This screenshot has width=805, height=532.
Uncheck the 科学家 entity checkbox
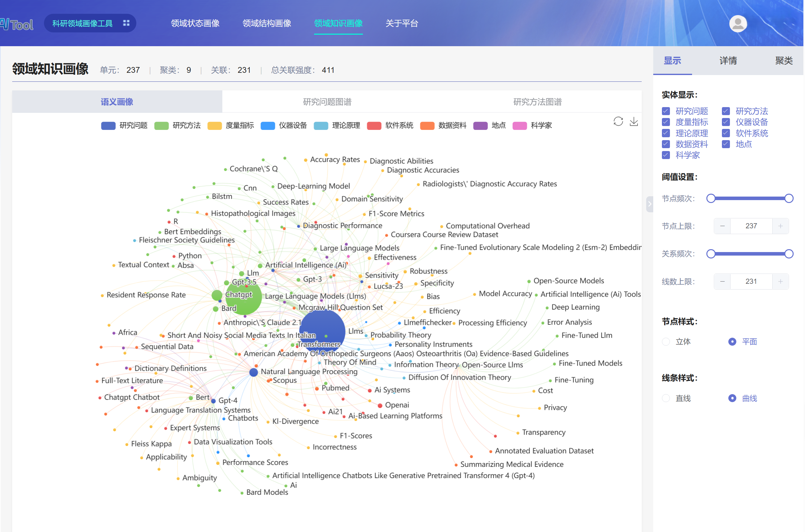[666, 155]
